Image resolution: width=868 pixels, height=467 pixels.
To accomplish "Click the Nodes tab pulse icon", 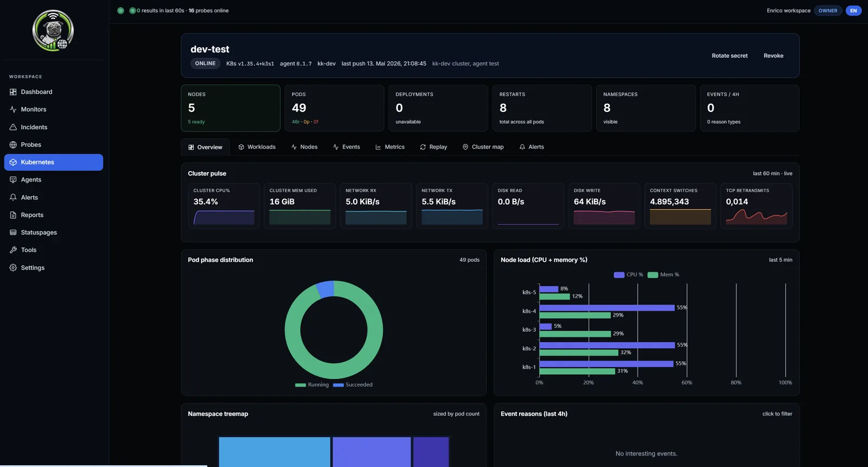I will click(x=294, y=147).
